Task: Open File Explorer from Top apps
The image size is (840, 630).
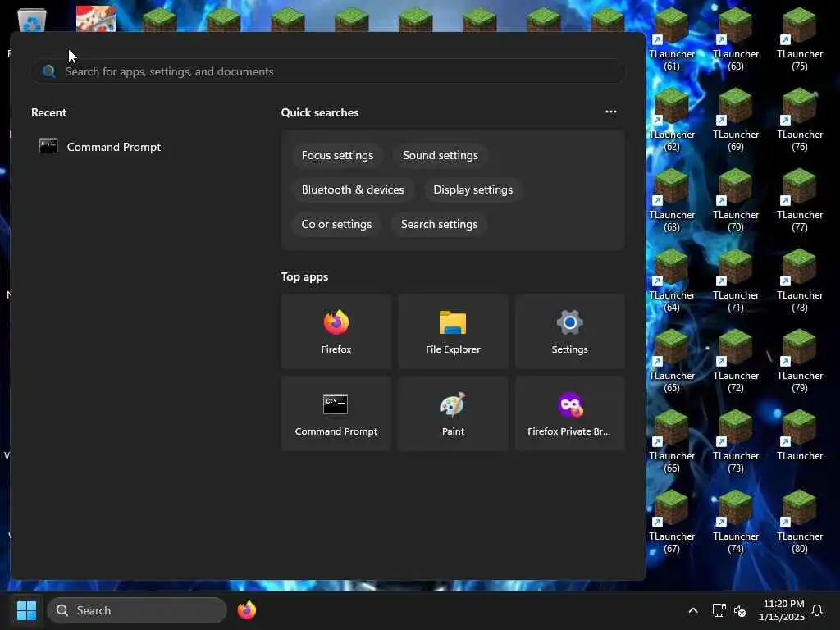Action: click(x=453, y=331)
